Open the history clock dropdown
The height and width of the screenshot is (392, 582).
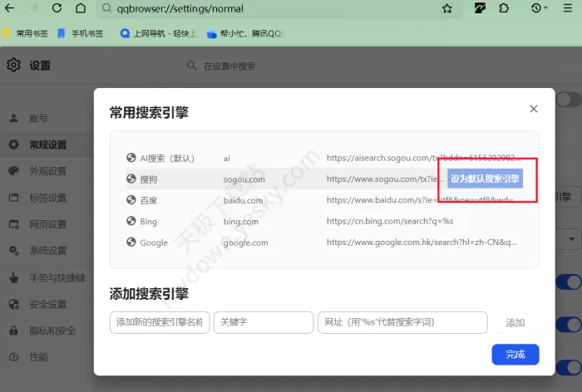coord(539,8)
